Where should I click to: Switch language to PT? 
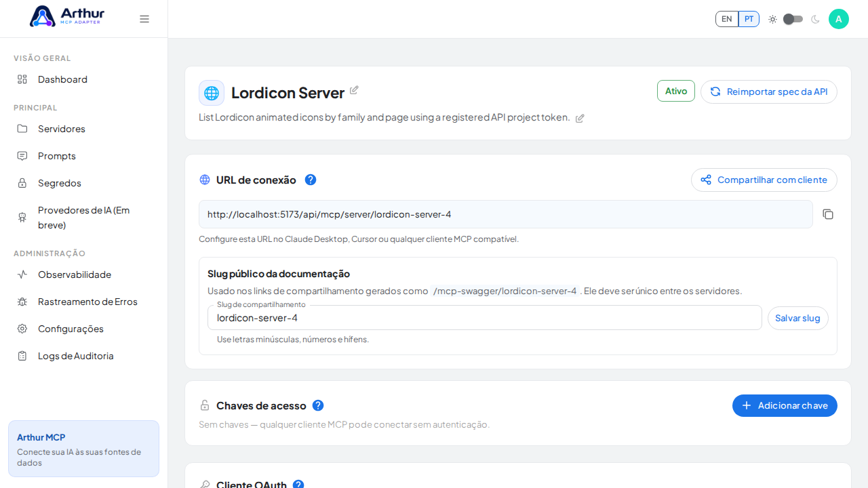749,19
